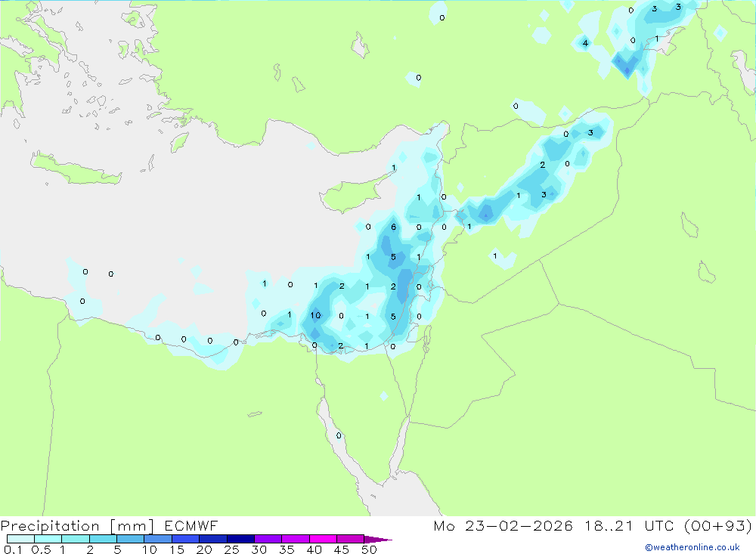Click the 15–20 mm royal blue legend swatch

[x=186, y=539]
